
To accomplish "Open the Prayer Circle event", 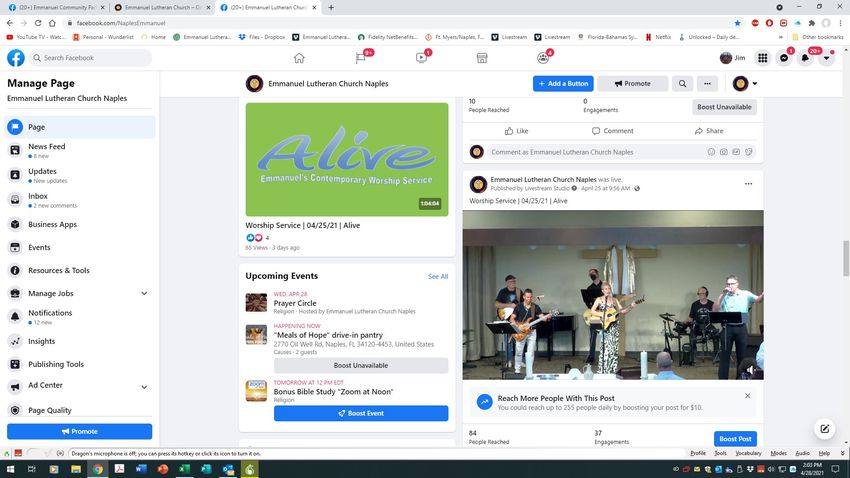I will [x=295, y=303].
